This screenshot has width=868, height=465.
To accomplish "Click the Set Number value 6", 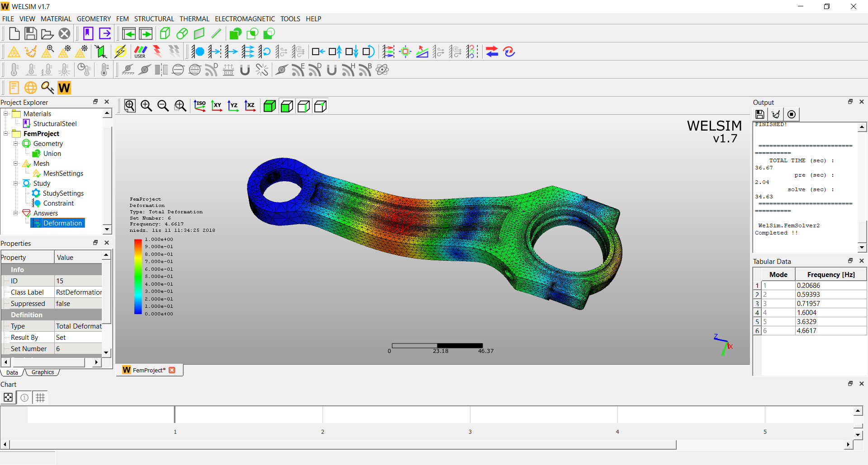I will click(78, 349).
